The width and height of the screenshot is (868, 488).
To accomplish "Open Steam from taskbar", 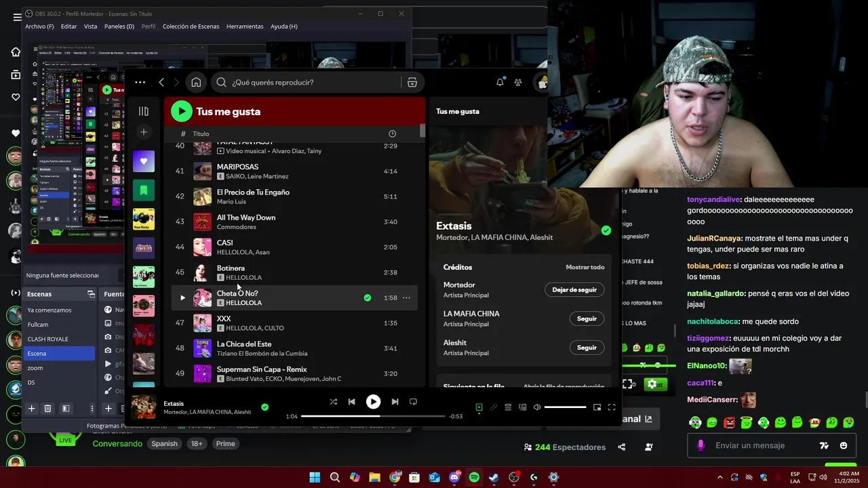I will (x=494, y=477).
